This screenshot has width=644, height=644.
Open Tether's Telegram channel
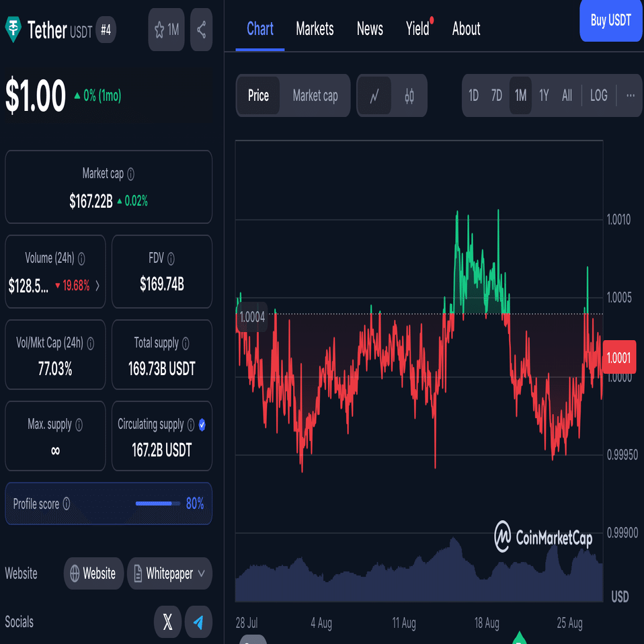click(198, 622)
